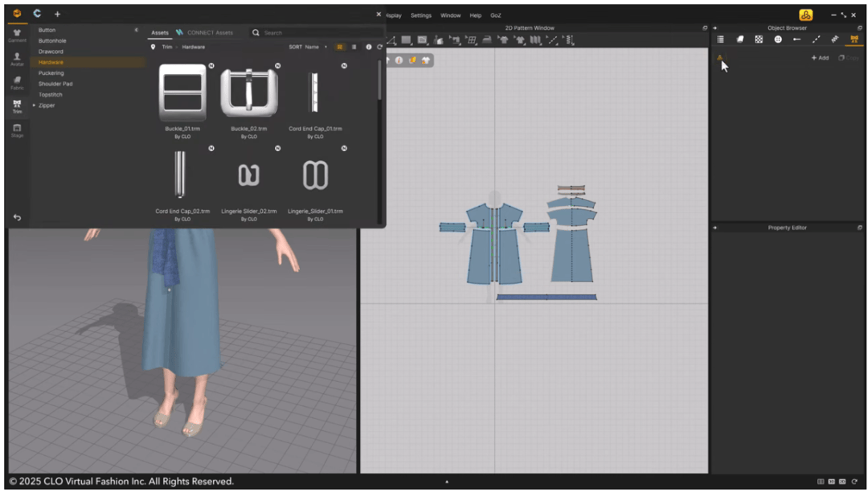This screenshot has height=493, width=868.
Task: Select the Topstitch category
Action: 51,95
